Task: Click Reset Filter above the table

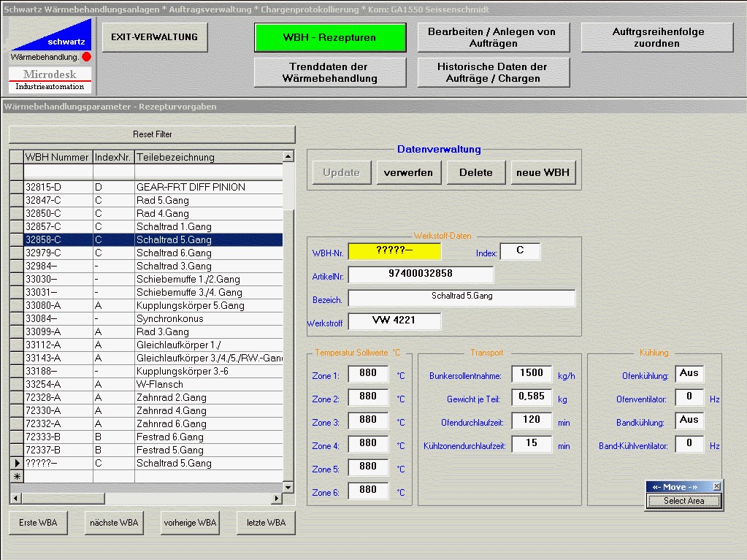Action: [x=152, y=134]
